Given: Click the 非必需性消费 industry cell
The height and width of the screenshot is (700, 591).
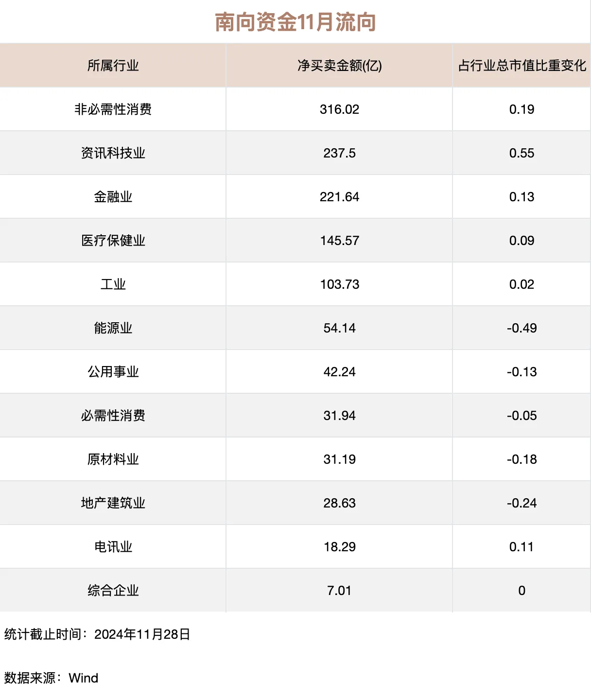Looking at the screenshot, I should click(113, 109).
